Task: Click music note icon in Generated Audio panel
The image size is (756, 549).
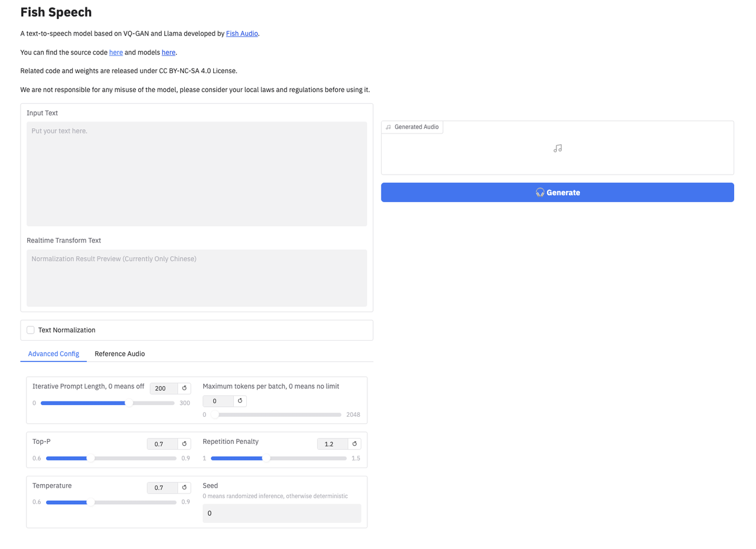Action: click(x=558, y=149)
